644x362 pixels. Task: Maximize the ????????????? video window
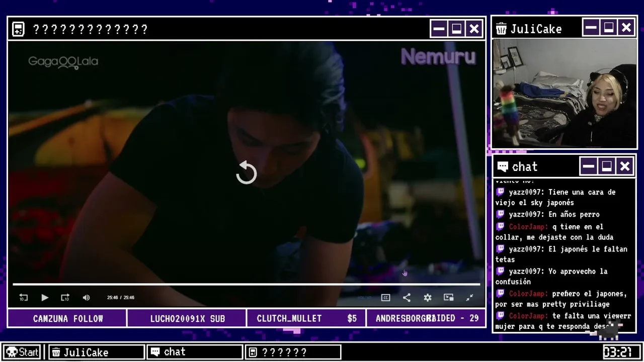point(456,29)
